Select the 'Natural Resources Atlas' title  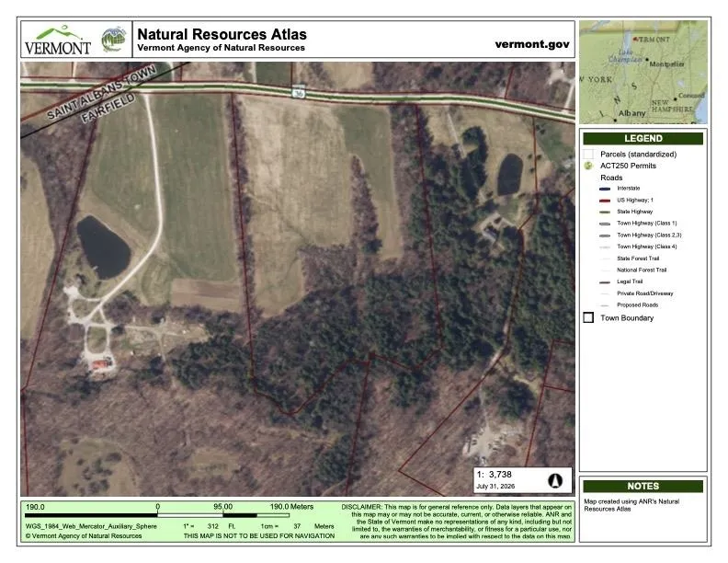click(x=222, y=34)
